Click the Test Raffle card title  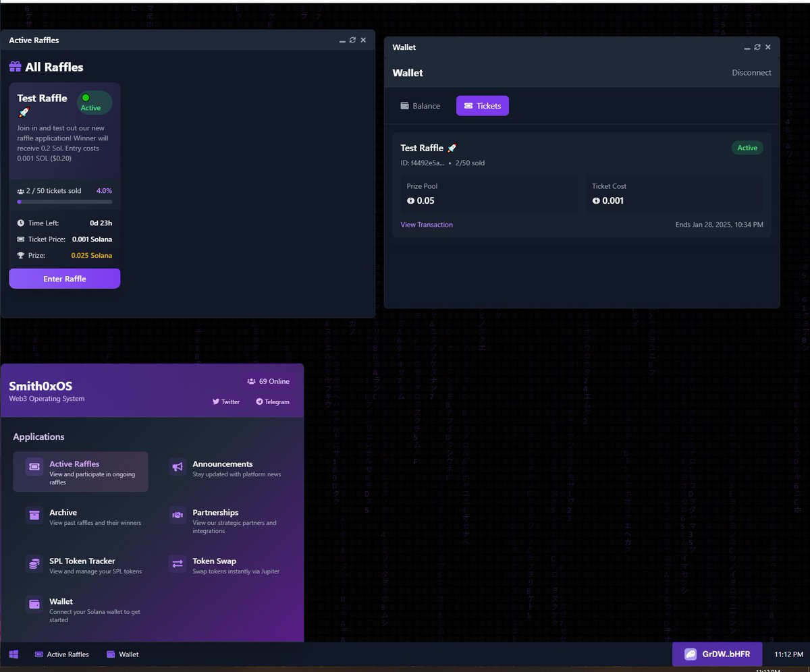click(43, 105)
